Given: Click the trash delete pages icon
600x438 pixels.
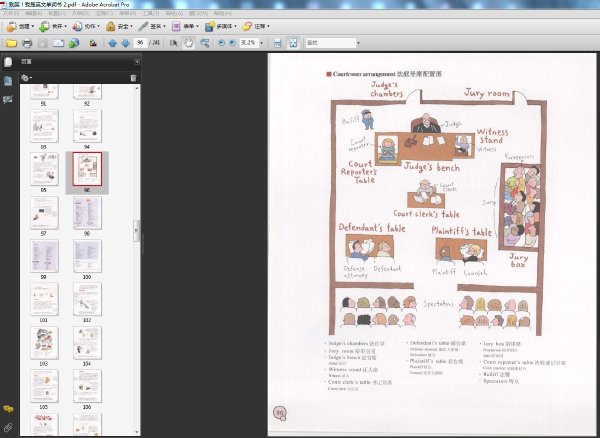Looking at the screenshot, I should 133,78.
